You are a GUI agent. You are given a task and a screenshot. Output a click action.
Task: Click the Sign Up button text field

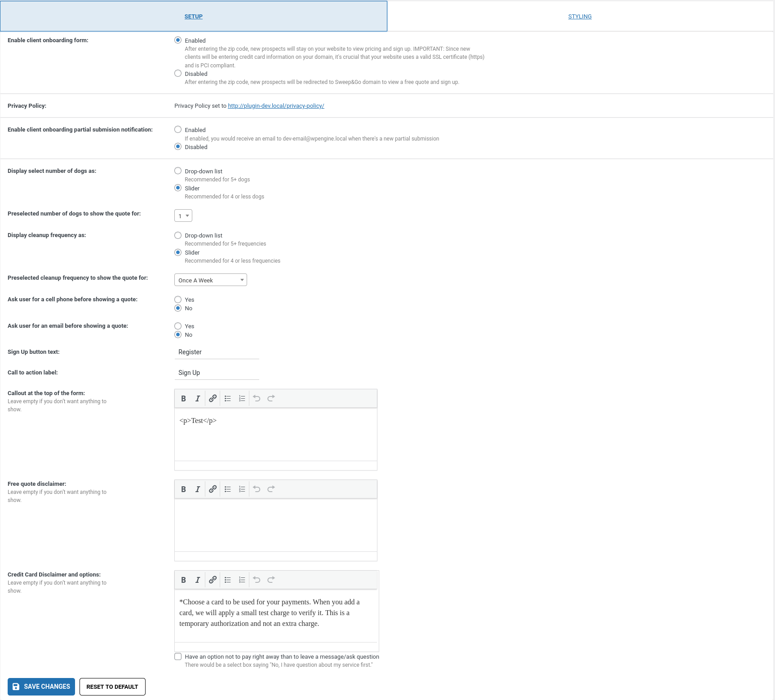pyautogui.click(x=217, y=352)
